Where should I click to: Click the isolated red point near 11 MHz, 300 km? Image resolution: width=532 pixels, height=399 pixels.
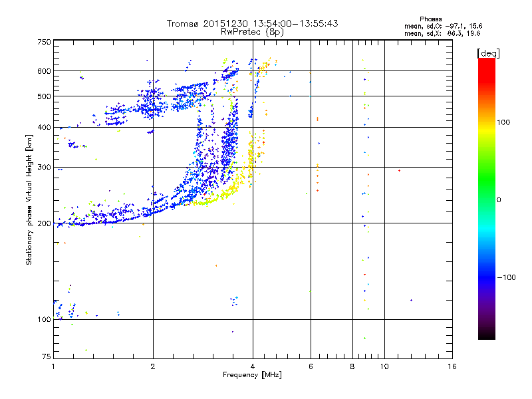400,170
